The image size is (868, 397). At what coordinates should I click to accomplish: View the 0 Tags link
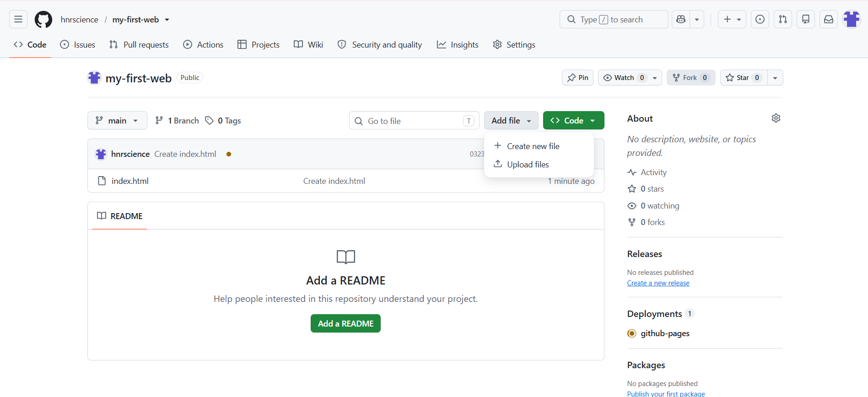(223, 120)
